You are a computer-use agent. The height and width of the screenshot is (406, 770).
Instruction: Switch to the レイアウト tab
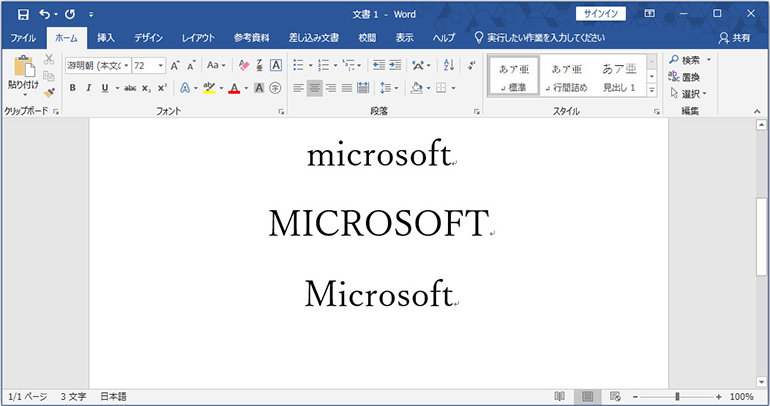198,38
